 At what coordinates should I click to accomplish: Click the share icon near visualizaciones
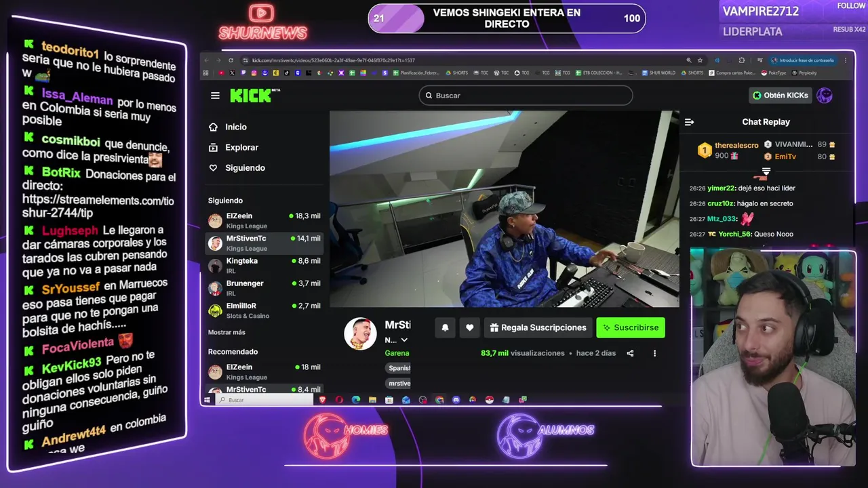coord(630,353)
